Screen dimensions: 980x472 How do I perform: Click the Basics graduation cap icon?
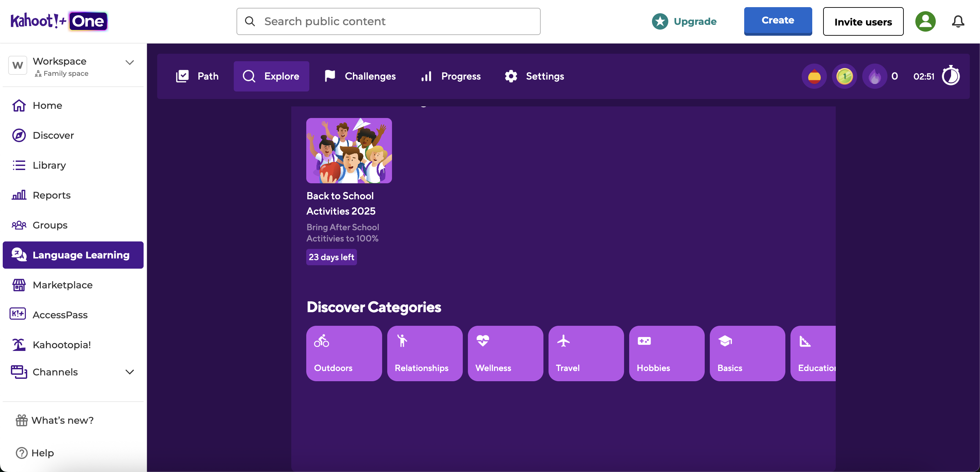(725, 341)
